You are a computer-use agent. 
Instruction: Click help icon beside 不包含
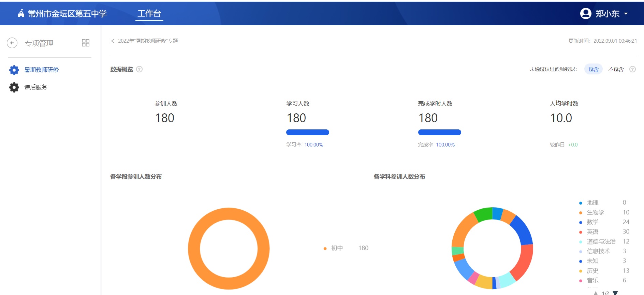(632, 69)
